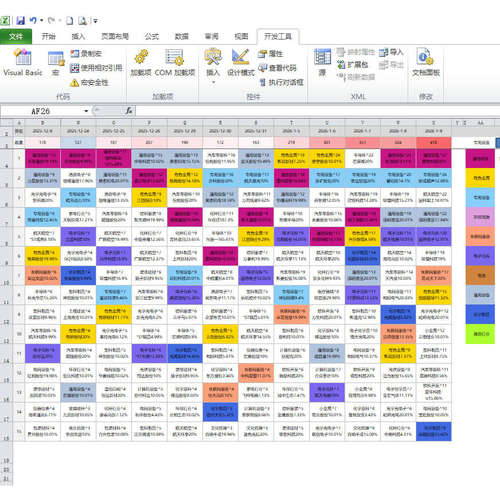Screen dimensions: 500x500
Task: Expand the Name Box dropdown arrow
Action: (86, 111)
